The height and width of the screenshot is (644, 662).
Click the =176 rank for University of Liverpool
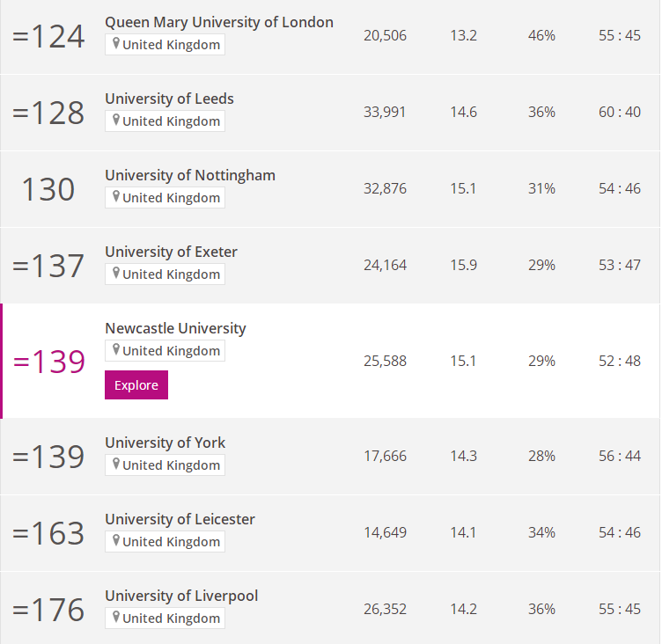pyautogui.click(x=48, y=610)
